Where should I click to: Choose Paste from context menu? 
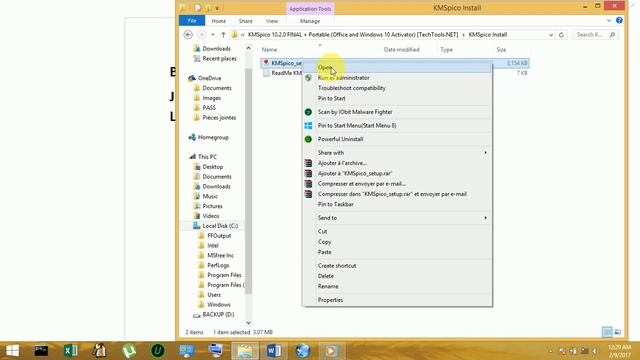click(397, 252)
